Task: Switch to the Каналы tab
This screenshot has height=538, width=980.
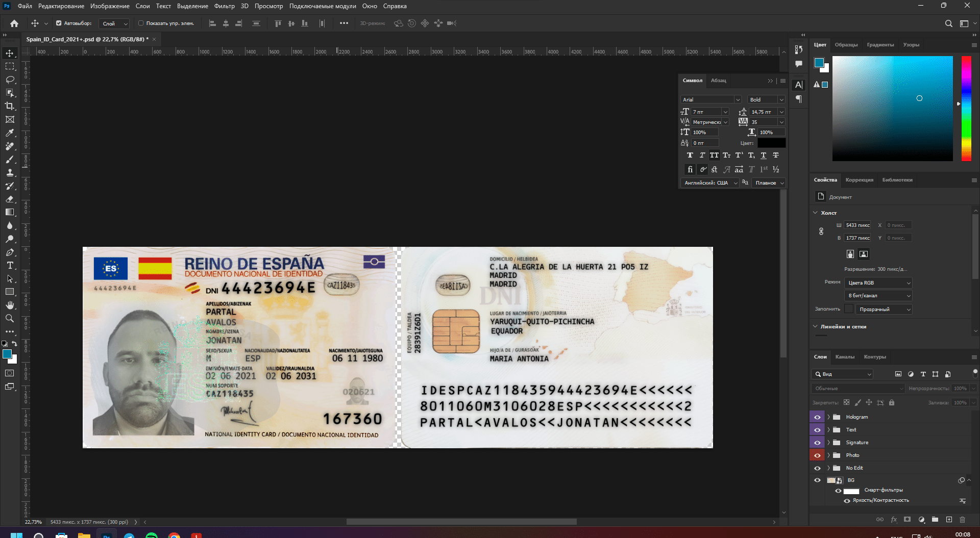Action: [x=845, y=357]
